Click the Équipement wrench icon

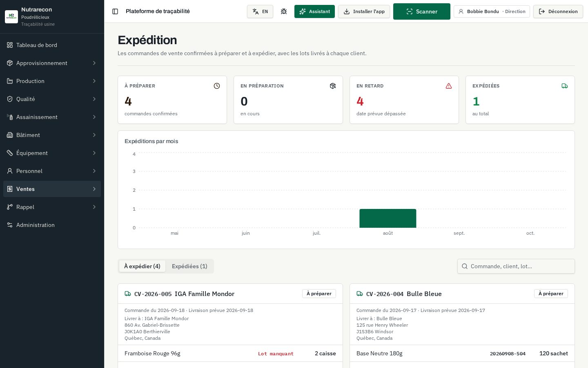[10, 153]
